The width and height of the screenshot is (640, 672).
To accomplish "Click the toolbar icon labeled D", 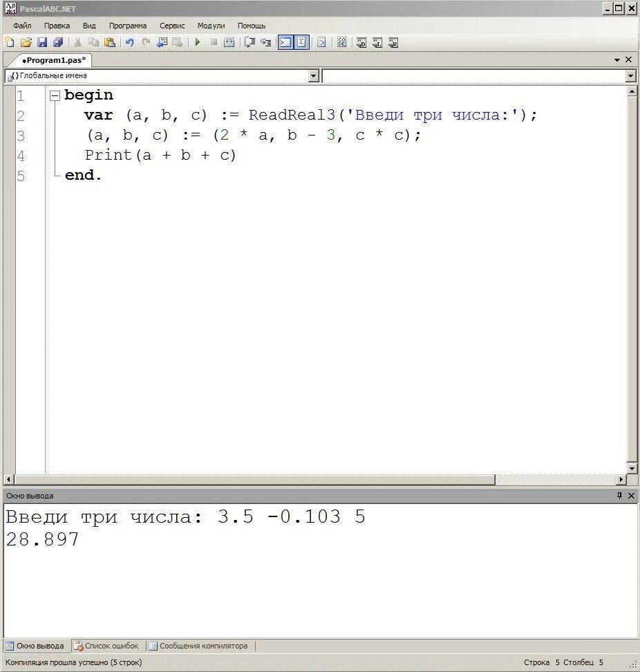I will 361,42.
